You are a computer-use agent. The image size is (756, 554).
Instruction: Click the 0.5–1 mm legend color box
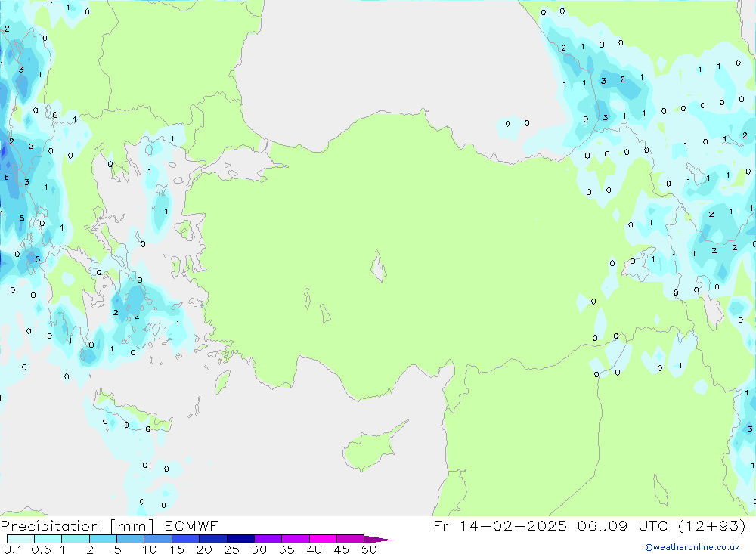48,539
